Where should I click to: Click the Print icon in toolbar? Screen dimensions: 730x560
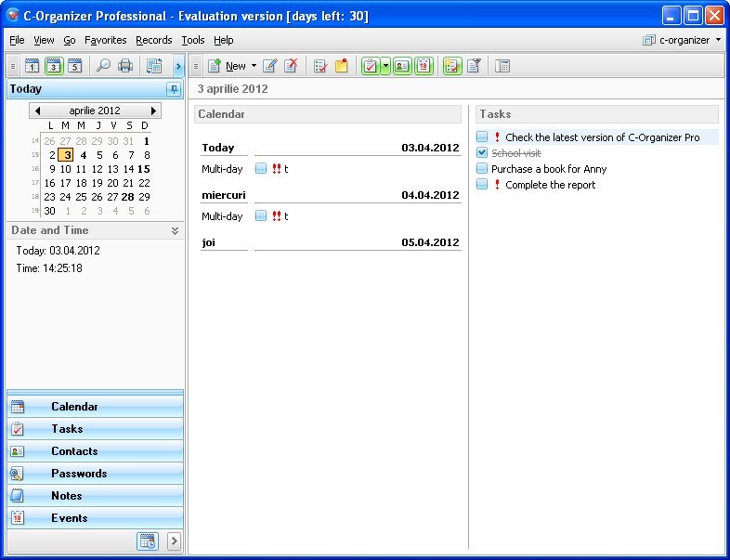pos(125,66)
